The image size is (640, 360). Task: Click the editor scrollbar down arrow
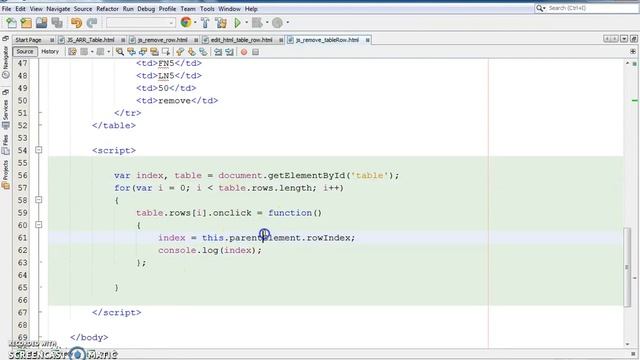coord(627,344)
